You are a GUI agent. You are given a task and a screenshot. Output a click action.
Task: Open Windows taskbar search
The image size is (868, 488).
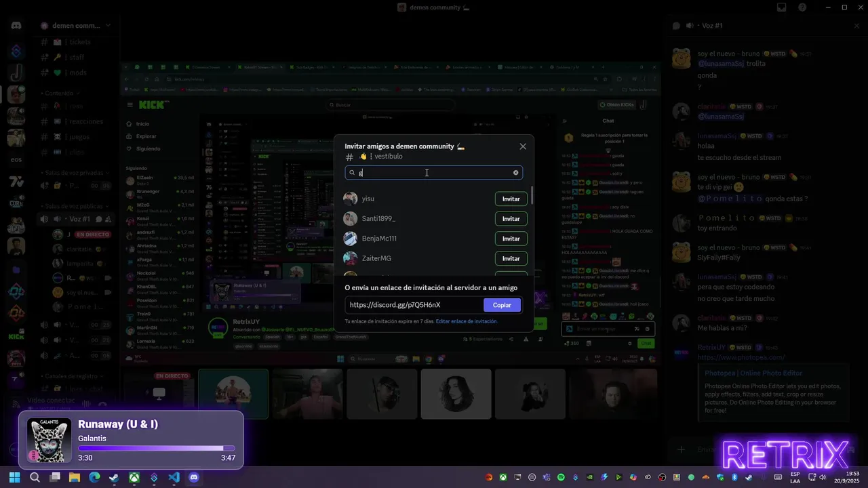pyautogui.click(x=35, y=477)
